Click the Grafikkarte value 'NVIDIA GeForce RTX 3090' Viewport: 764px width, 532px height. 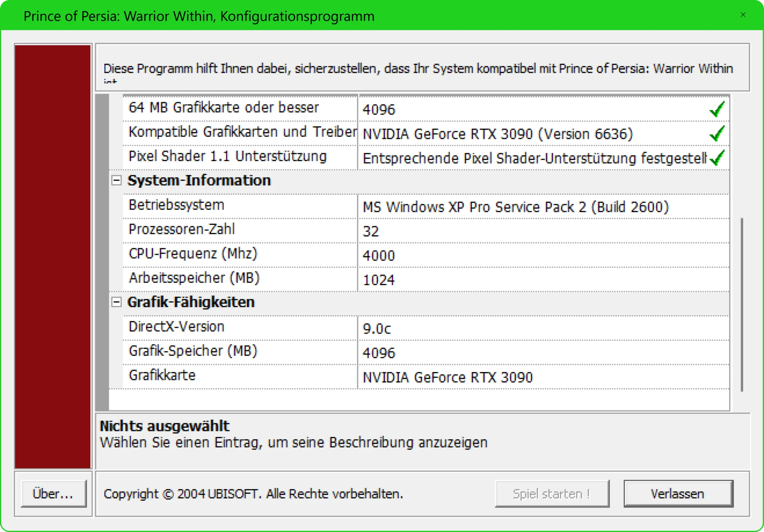(x=448, y=378)
